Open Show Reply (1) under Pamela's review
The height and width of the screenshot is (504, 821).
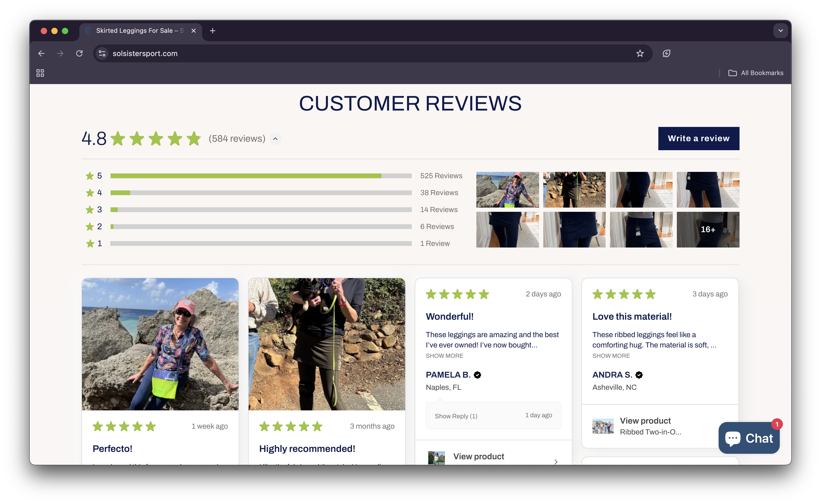456,416
